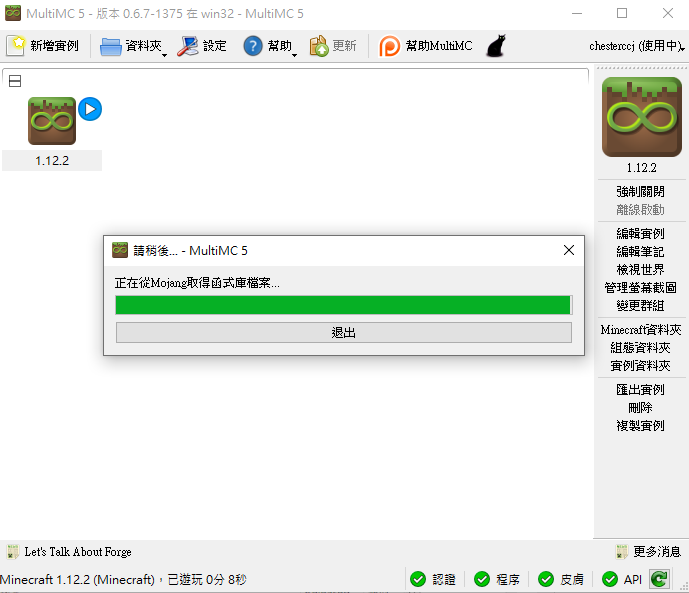Click the 退出 button in the progress dialog
The width and height of the screenshot is (689, 593).
344,333
